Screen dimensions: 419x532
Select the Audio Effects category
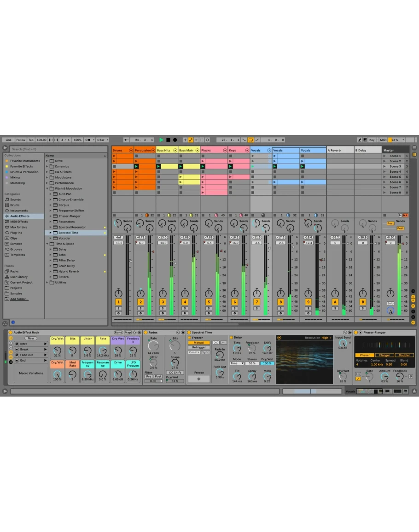point(20,216)
